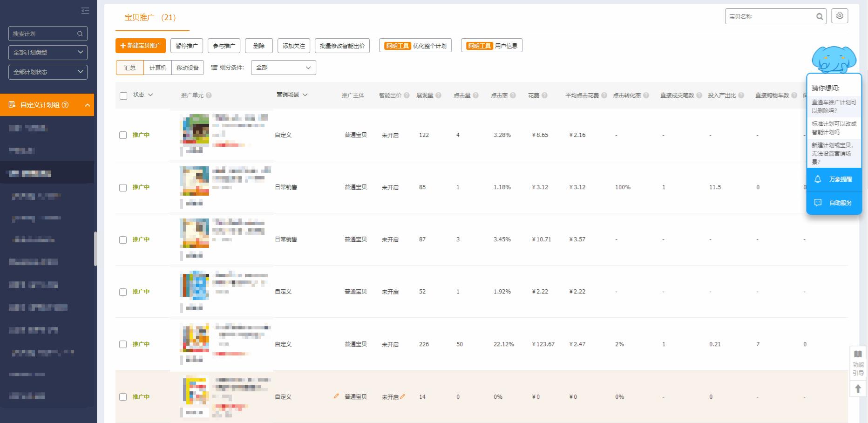Open the 细分条件 filter dropdown
The width and height of the screenshot is (868, 423).
(x=283, y=67)
